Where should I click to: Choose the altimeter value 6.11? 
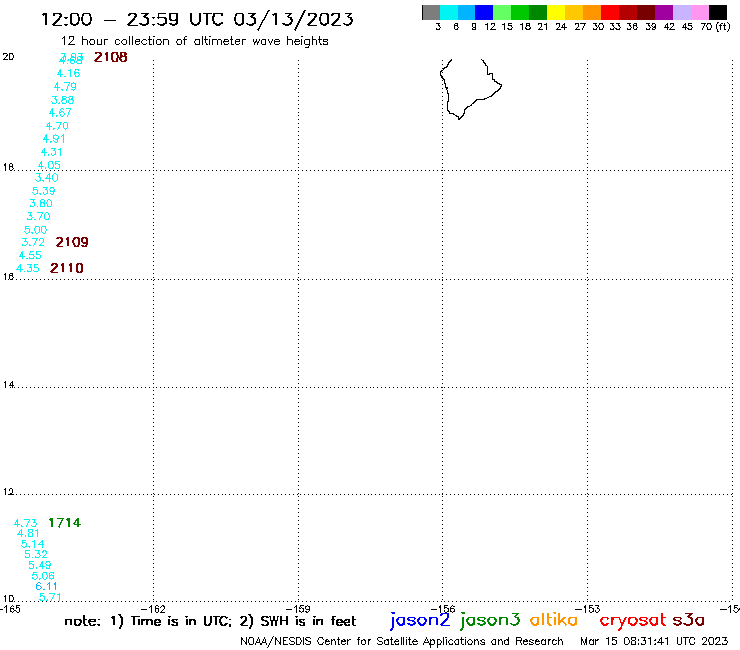46,586
